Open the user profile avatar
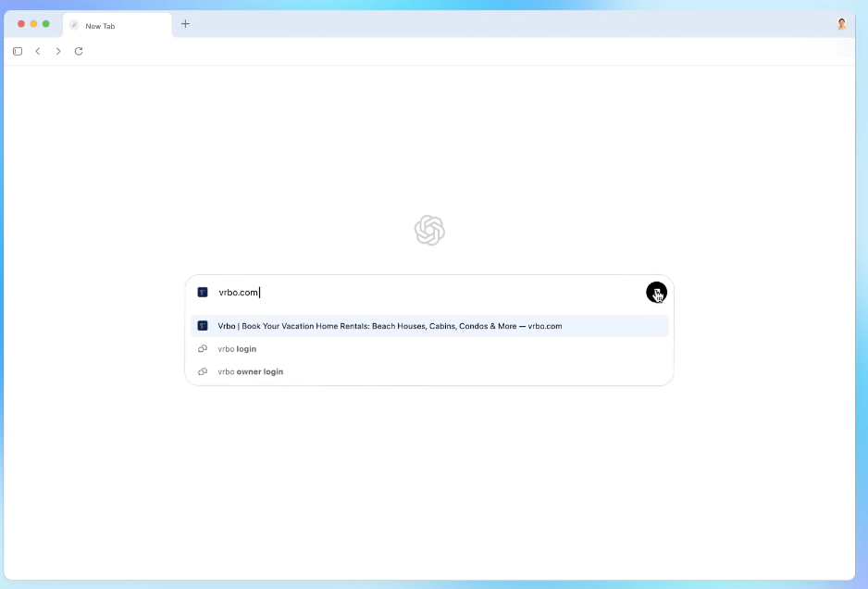This screenshot has width=868, height=589. point(841,24)
